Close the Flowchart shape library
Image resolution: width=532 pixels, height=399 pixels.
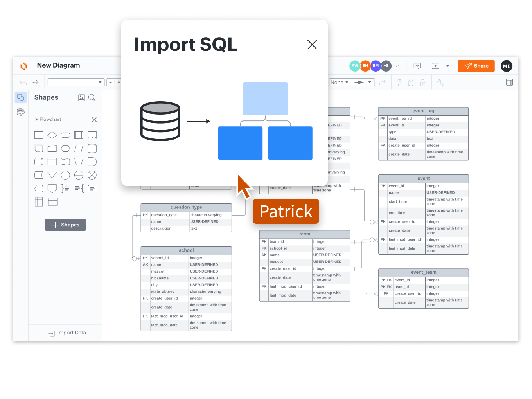[x=94, y=120]
